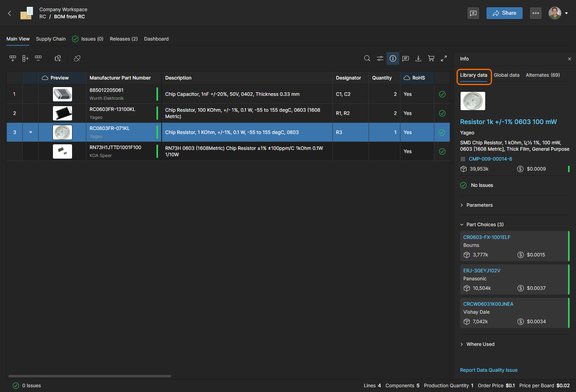The height and width of the screenshot is (392, 576).
Task: Open the Alternates (69) tab
Action: tap(543, 75)
